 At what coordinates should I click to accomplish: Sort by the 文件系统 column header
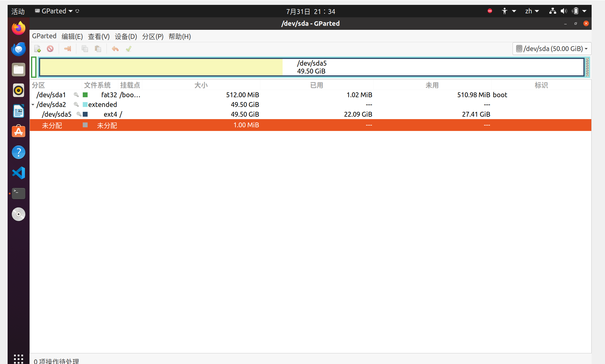coord(100,85)
